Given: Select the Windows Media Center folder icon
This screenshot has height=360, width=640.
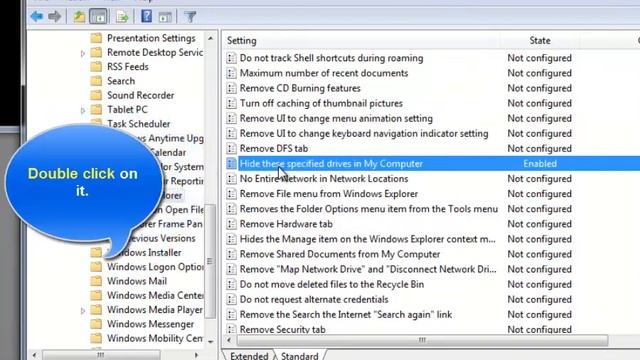Looking at the screenshot, I should pos(96,295).
